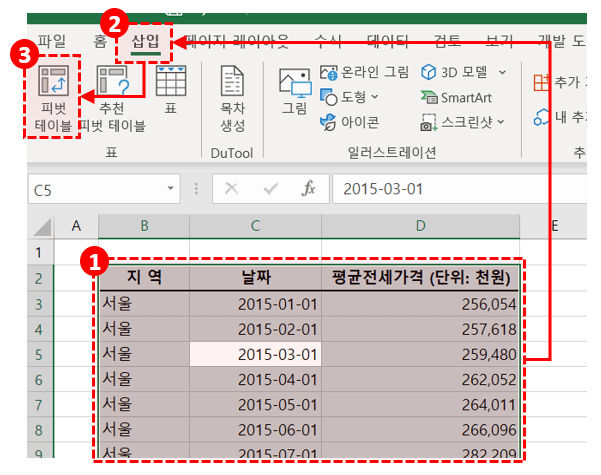The image size is (601, 475).
Task: Click the 3D 모델 button
Action: click(454, 72)
